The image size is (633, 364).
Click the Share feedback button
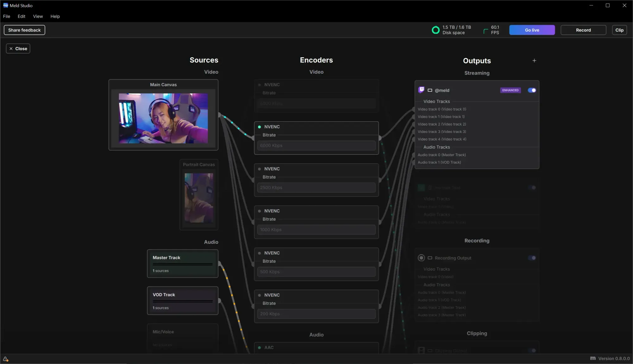point(24,30)
